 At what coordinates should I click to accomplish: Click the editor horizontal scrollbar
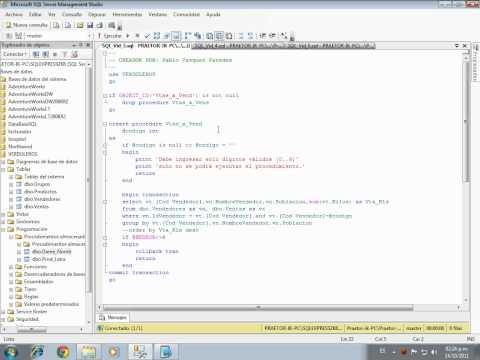tap(258, 307)
